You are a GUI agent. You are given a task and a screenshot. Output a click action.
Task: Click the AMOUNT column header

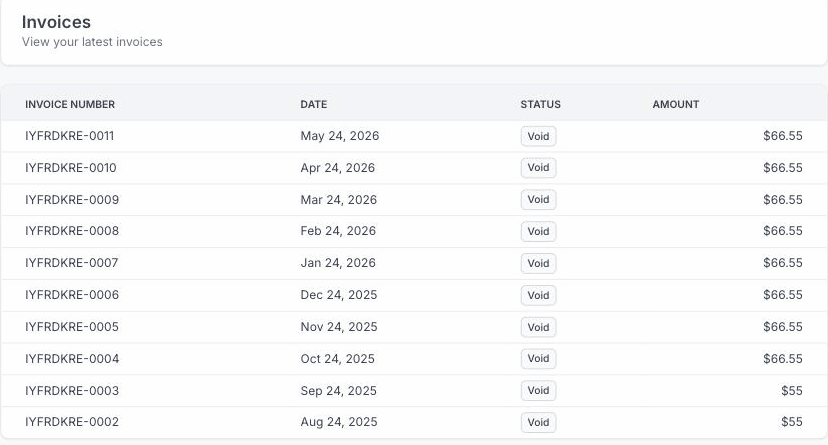(x=675, y=105)
